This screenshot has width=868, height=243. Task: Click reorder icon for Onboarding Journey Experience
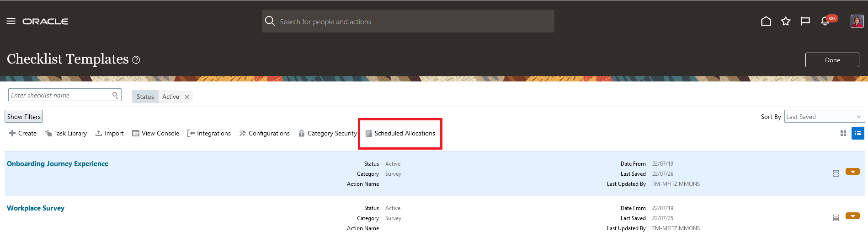(x=836, y=173)
